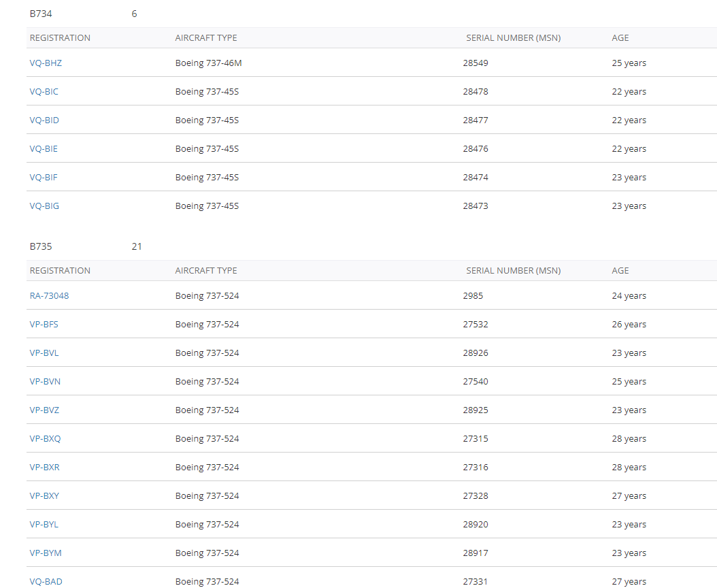This screenshot has height=588, width=717.
Task: Open the RA-73048 registration link
Action: pyautogui.click(x=50, y=295)
